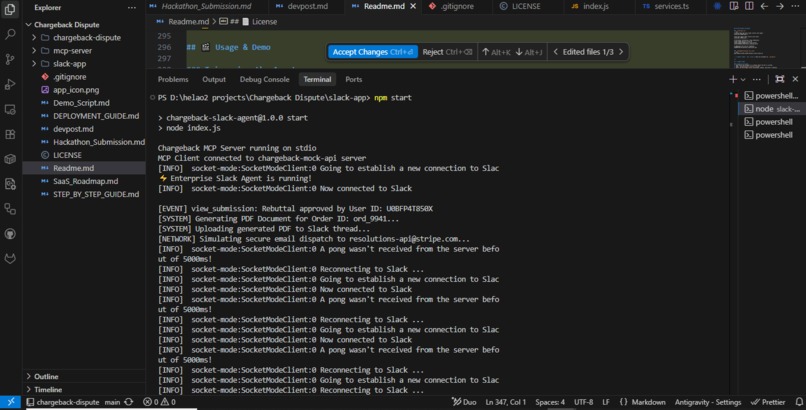
Task: Close the terminal panel
Action: [x=795, y=79]
